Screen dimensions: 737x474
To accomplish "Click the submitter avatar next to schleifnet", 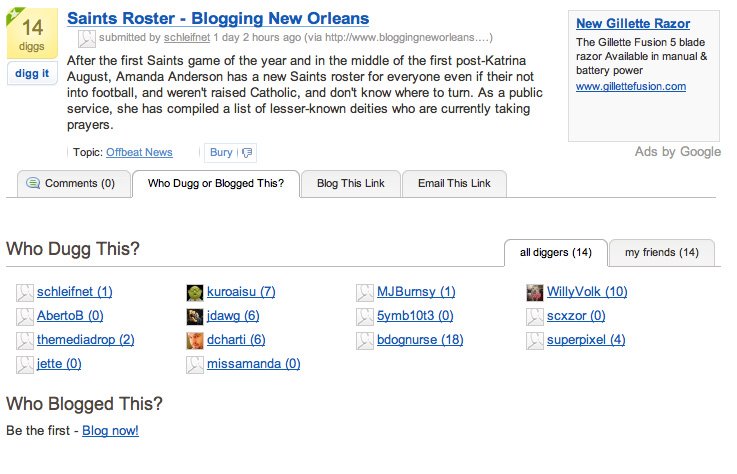I will (88, 38).
